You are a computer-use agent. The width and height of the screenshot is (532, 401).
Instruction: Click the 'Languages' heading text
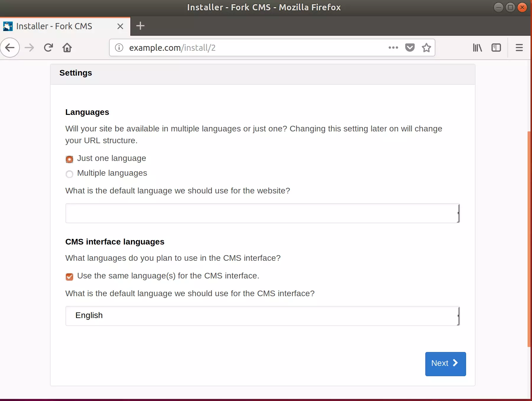point(87,112)
